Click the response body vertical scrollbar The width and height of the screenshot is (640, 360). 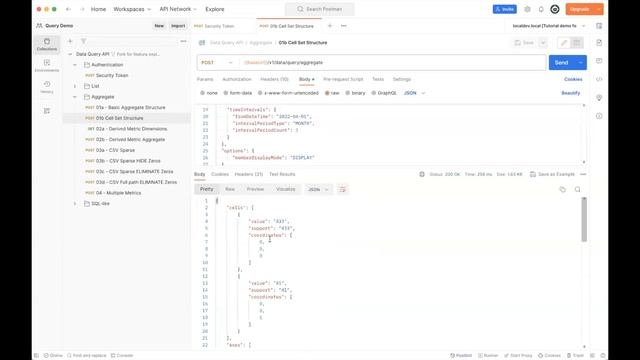coord(584,220)
